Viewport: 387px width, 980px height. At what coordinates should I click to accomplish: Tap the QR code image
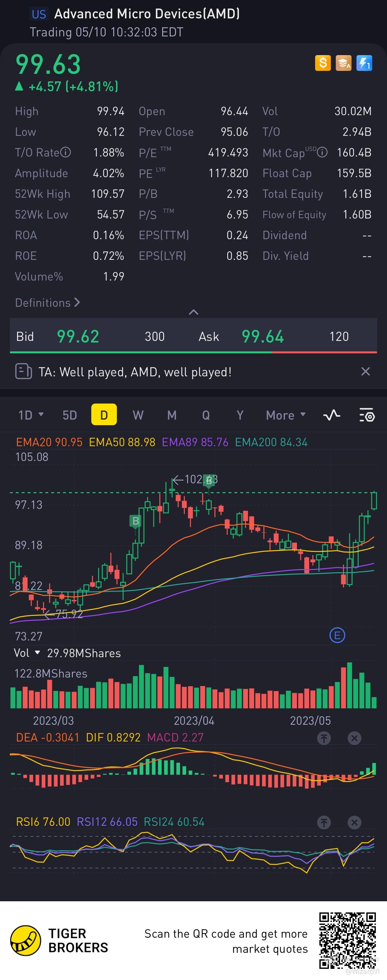click(x=347, y=940)
